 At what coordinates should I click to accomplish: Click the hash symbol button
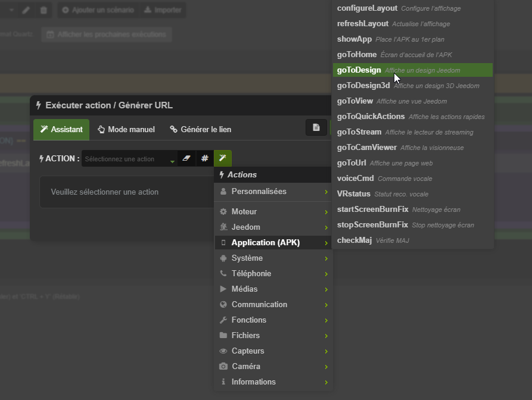tap(204, 158)
